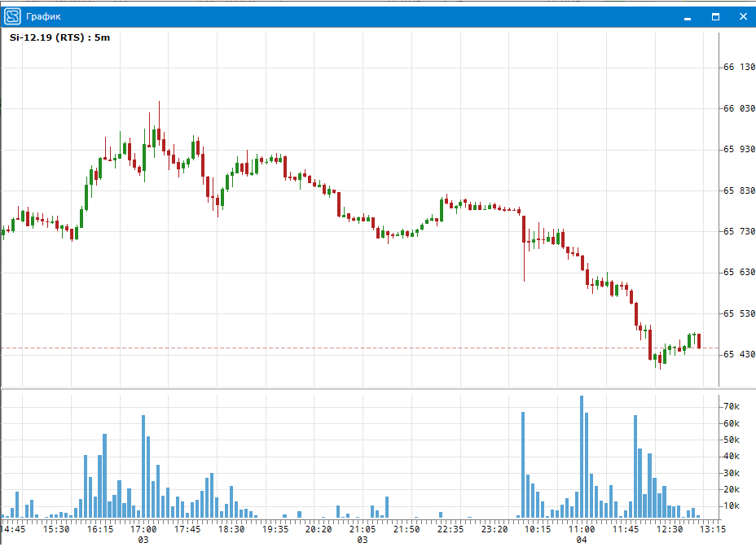The image size is (756, 547).
Task: Click the 14:45 time axis label
Action: tap(12, 529)
